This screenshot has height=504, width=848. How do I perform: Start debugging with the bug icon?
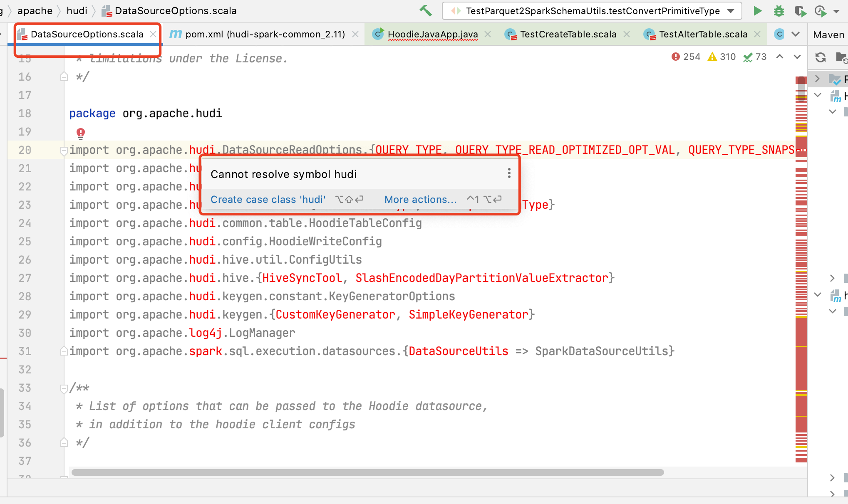[779, 11]
